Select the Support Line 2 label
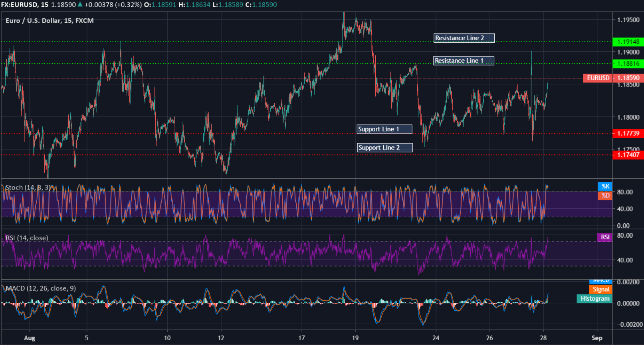The height and width of the screenshot is (345, 644). (385, 148)
